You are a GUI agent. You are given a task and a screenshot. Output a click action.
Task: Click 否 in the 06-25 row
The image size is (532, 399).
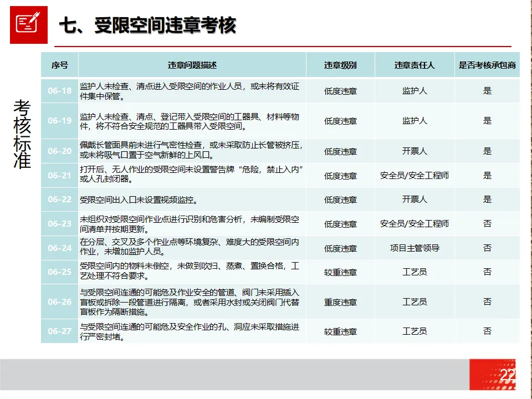click(x=487, y=272)
